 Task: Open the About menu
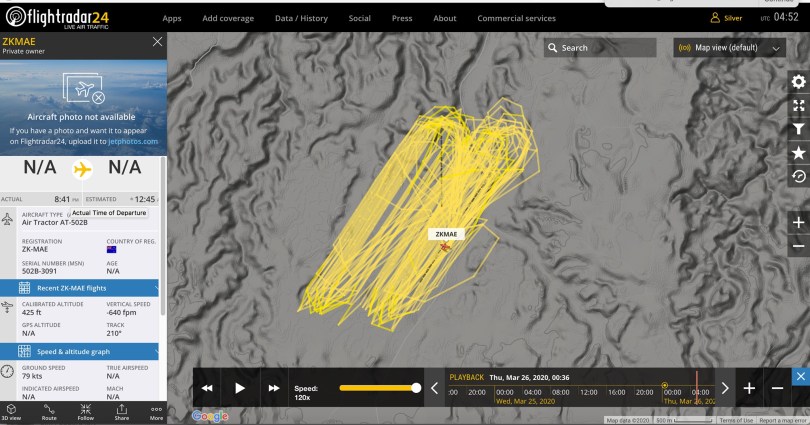(444, 18)
